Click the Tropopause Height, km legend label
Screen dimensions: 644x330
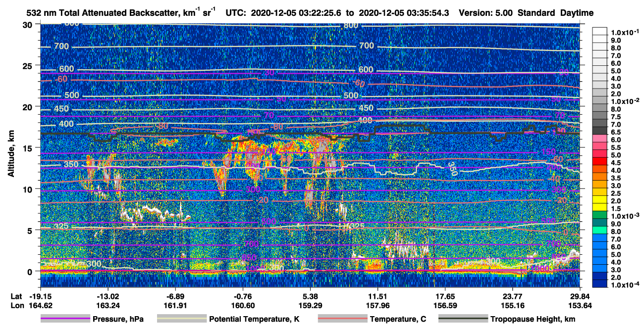tap(533, 319)
